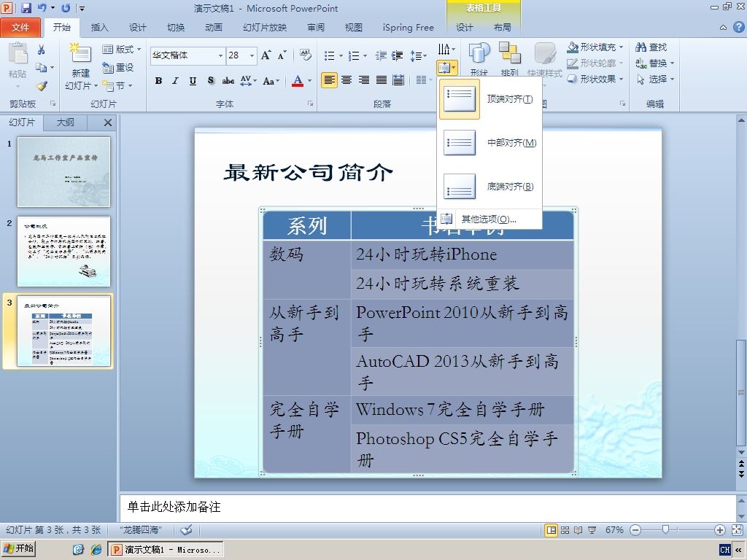Viewport: 747px width, 560px height.
Task: Click the Find binoculars icon
Action: [x=640, y=47]
